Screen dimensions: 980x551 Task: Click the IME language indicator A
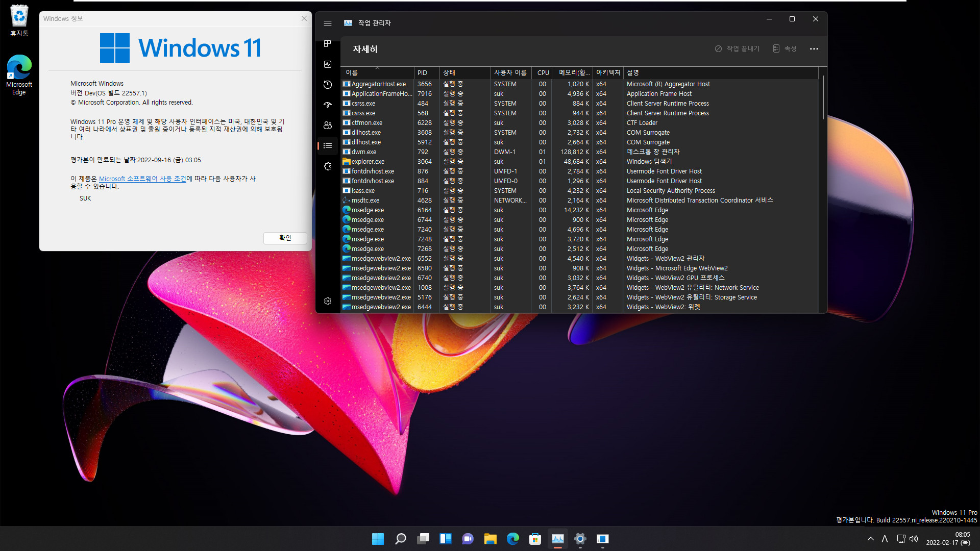pyautogui.click(x=885, y=539)
